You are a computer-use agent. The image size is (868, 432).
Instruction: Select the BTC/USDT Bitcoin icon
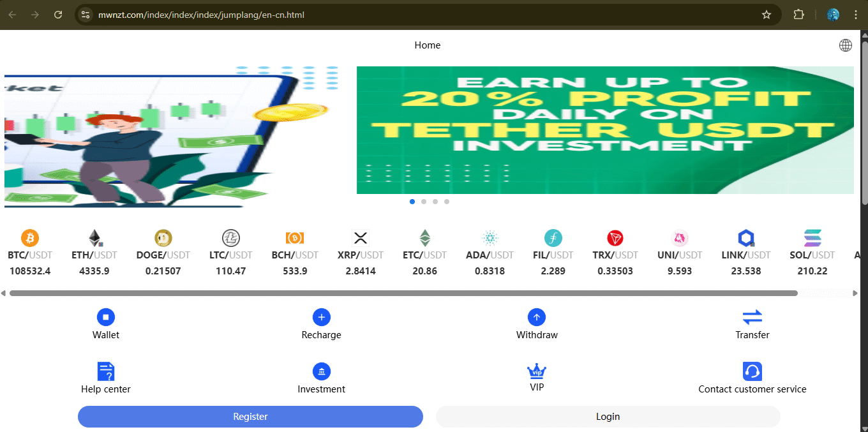point(30,239)
